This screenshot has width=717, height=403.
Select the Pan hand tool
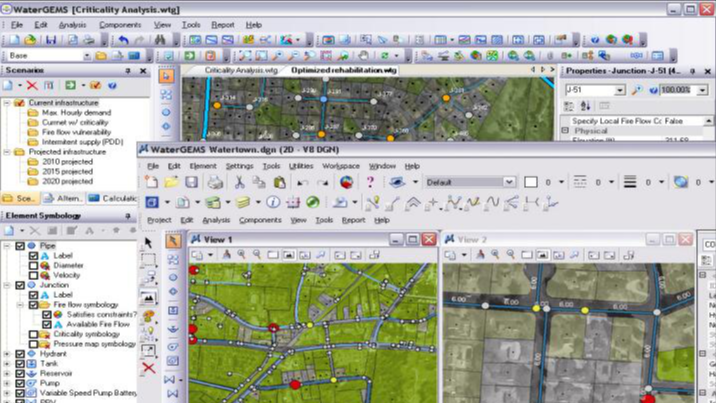point(363,56)
